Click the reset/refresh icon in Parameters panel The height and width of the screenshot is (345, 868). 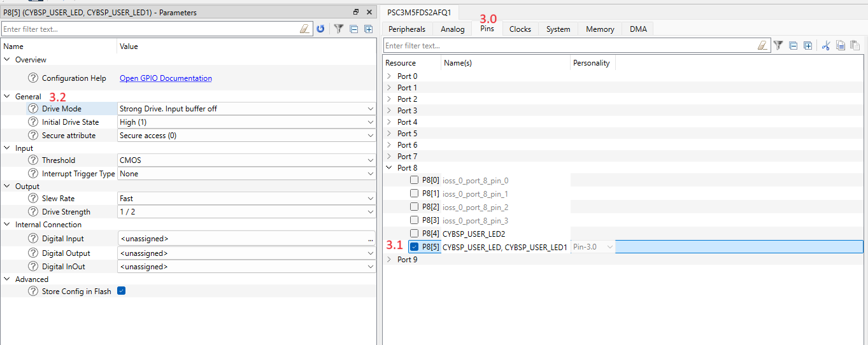[321, 29]
